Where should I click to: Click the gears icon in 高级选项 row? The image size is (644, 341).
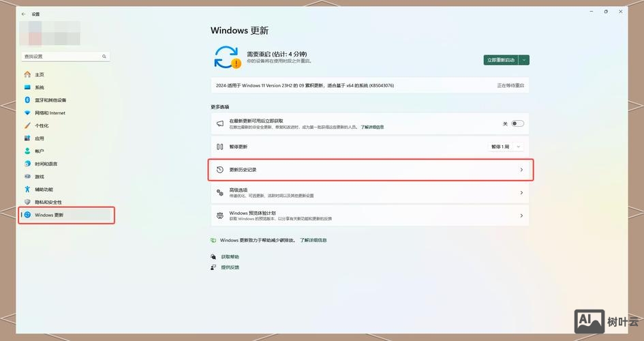[220, 193]
